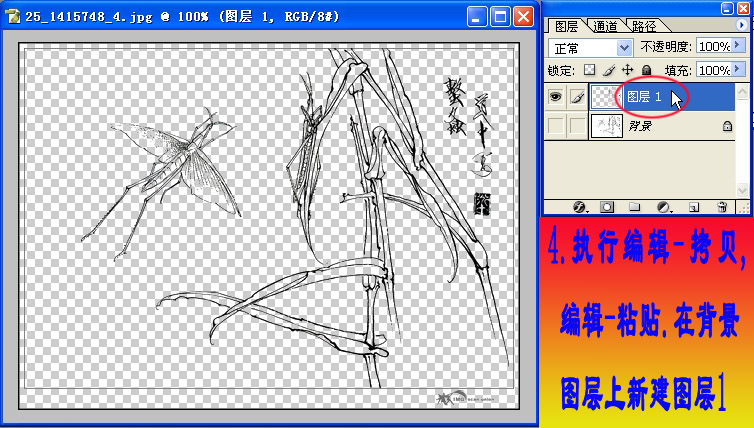Lock all with the padlock icon

click(646, 70)
